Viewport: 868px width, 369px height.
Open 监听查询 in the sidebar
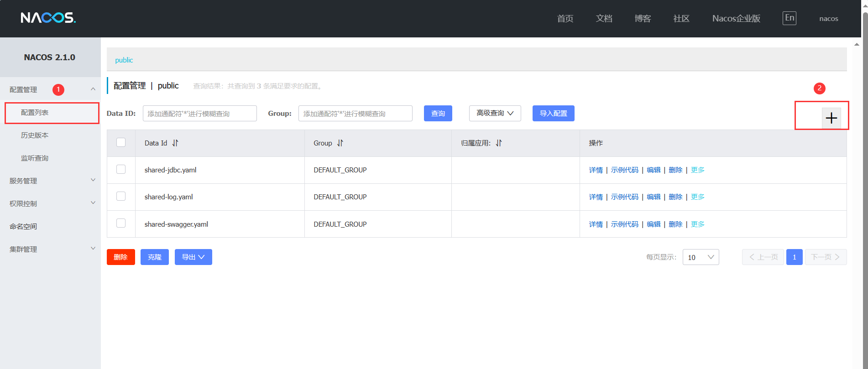(x=35, y=158)
